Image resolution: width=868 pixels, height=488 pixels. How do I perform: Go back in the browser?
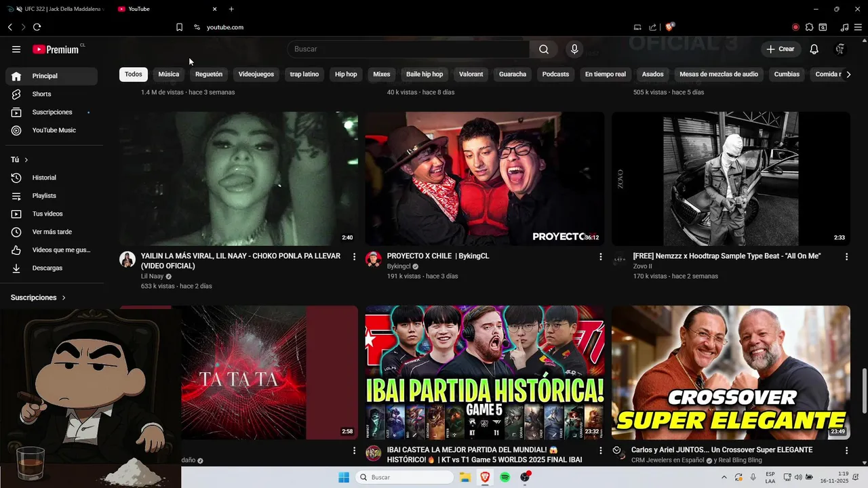tap(9, 27)
